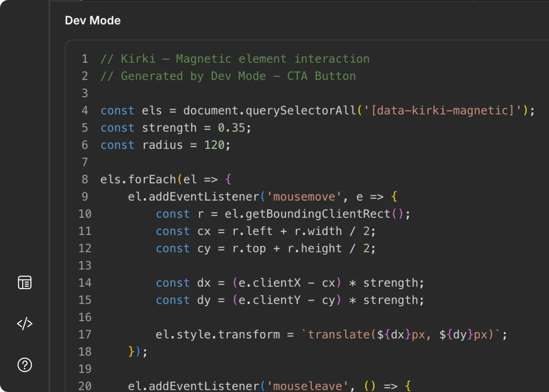The width and height of the screenshot is (549, 392).
Task: Open the help question mark icon
Action: coord(25,365)
